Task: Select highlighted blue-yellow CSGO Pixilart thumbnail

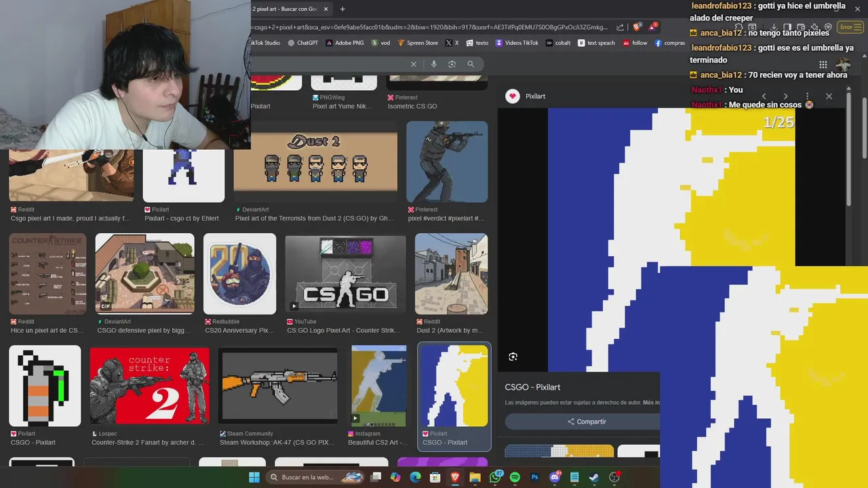Action: [454, 386]
